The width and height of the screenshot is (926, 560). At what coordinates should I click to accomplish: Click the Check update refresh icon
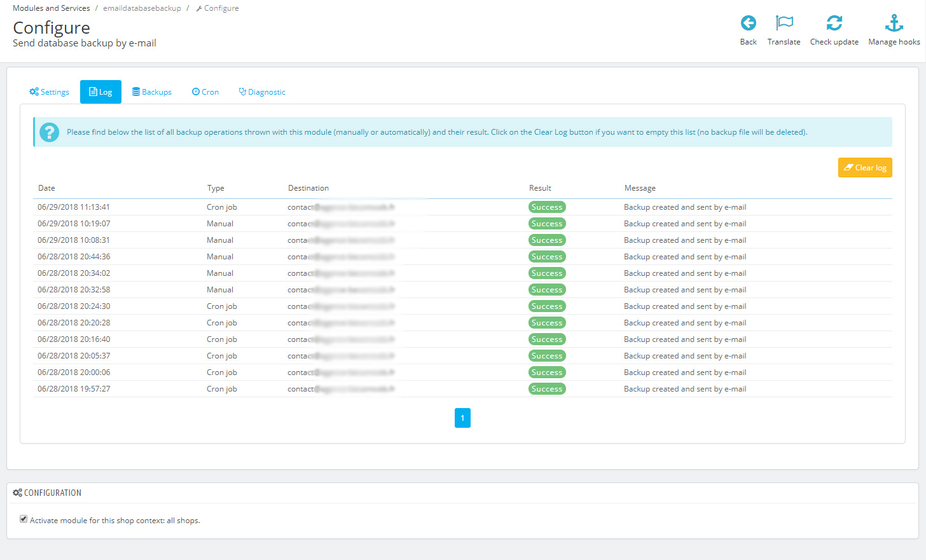(834, 24)
